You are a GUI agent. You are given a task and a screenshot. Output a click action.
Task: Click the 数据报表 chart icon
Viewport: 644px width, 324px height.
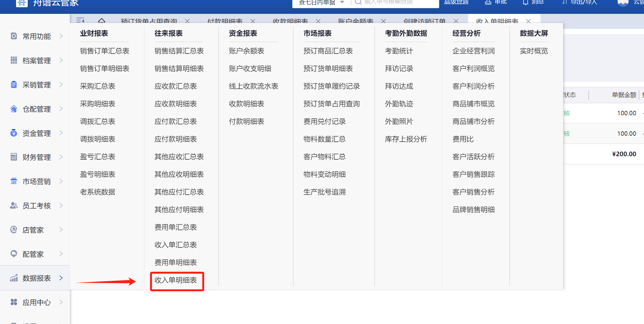(14, 278)
